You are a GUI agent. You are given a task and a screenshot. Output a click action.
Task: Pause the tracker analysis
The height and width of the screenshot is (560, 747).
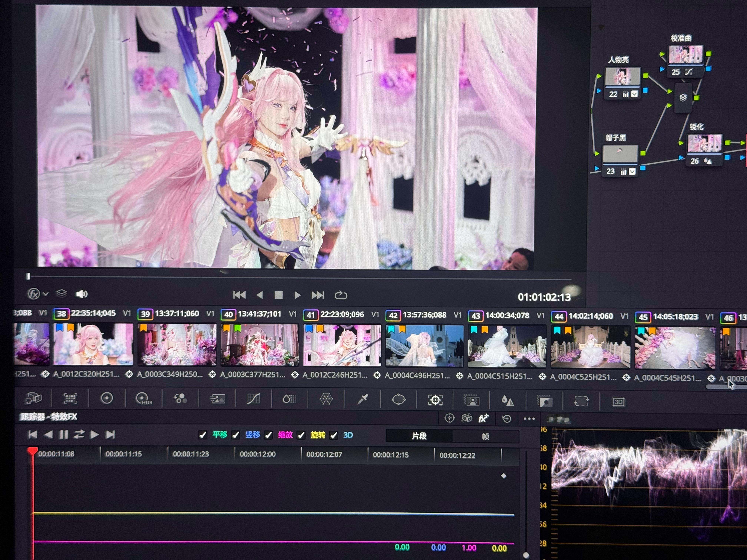tap(64, 434)
